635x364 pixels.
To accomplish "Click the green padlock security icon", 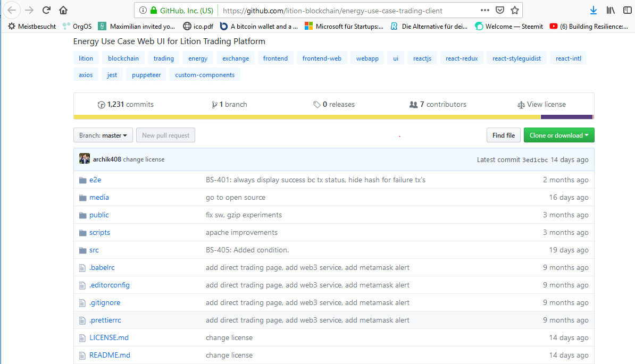I will click(154, 11).
